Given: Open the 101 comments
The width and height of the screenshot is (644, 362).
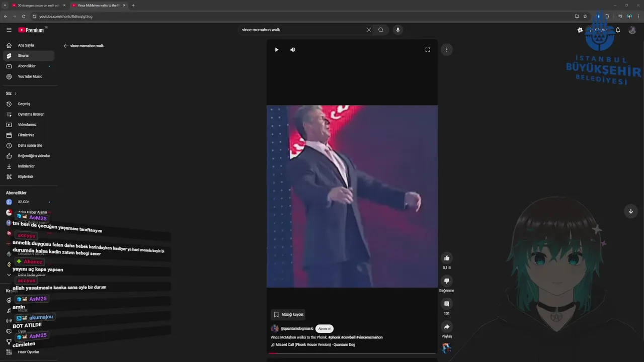Looking at the screenshot, I should coord(447,304).
